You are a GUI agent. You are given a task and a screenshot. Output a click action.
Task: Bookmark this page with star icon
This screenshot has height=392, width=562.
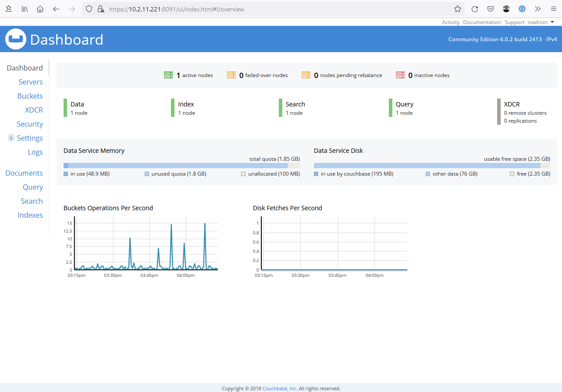click(458, 9)
